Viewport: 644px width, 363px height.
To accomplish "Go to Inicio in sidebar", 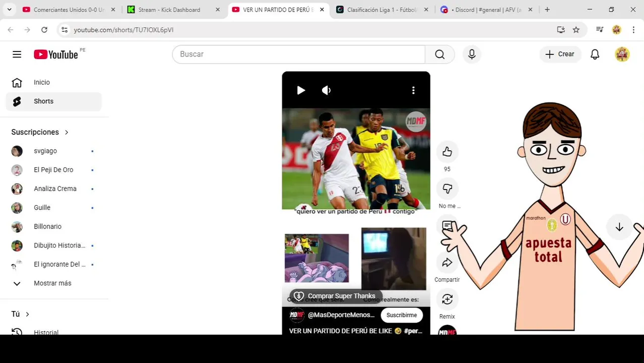I will point(54,82).
